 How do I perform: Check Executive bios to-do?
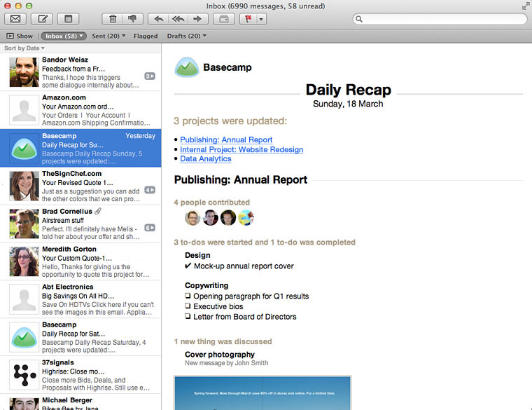[x=188, y=306]
